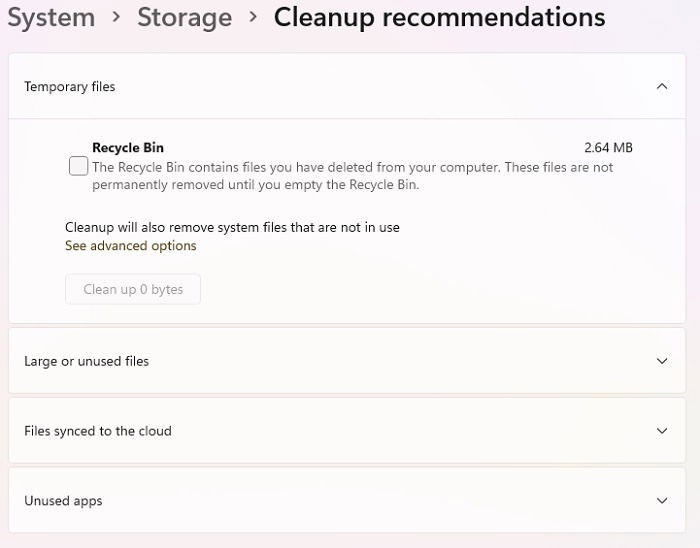Open the Storage breadcrumb page
This screenshot has height=548, width=700.
(x=184, y=18)
